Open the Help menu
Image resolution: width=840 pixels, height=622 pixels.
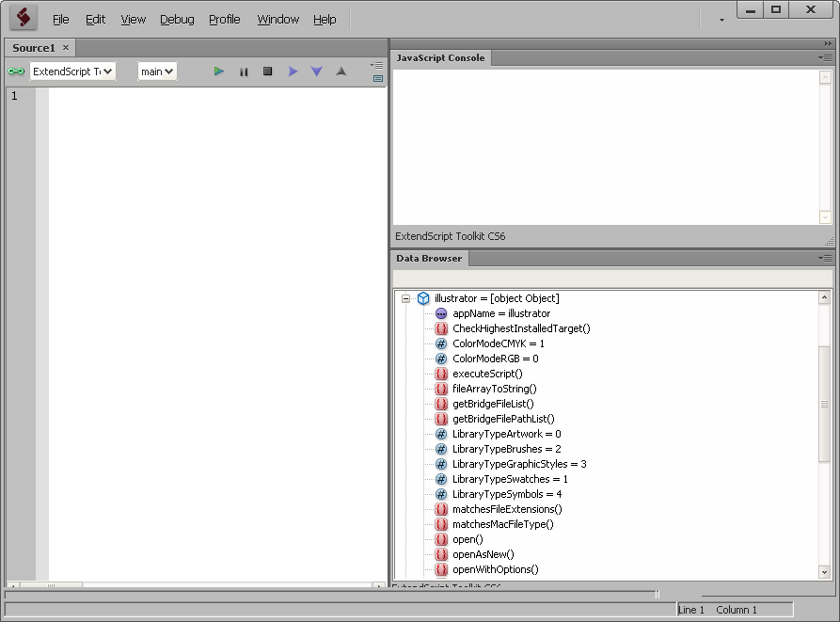click(x=325, y=19)
